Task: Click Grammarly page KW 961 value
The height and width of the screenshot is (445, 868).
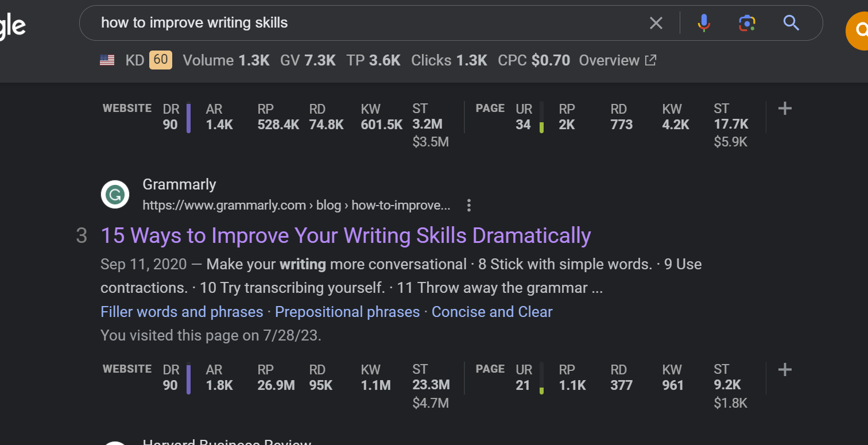Action: tap(673, 385)
